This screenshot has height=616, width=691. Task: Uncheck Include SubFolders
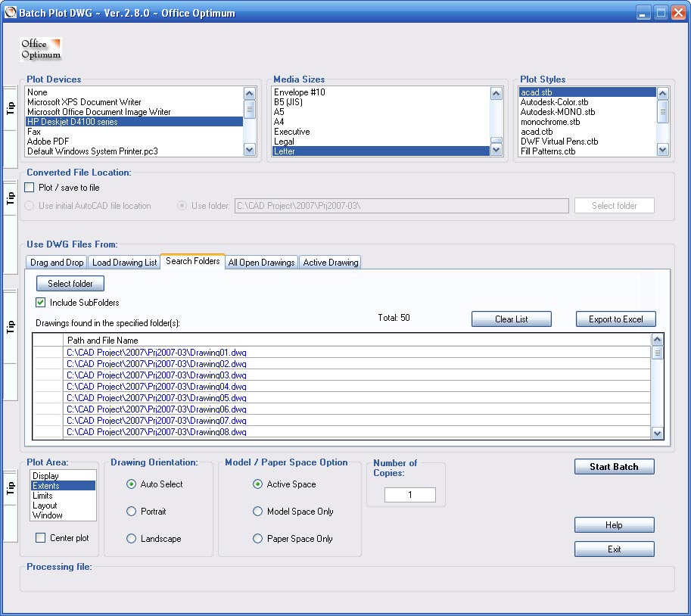pyautogui.click(x=41, y=302)
